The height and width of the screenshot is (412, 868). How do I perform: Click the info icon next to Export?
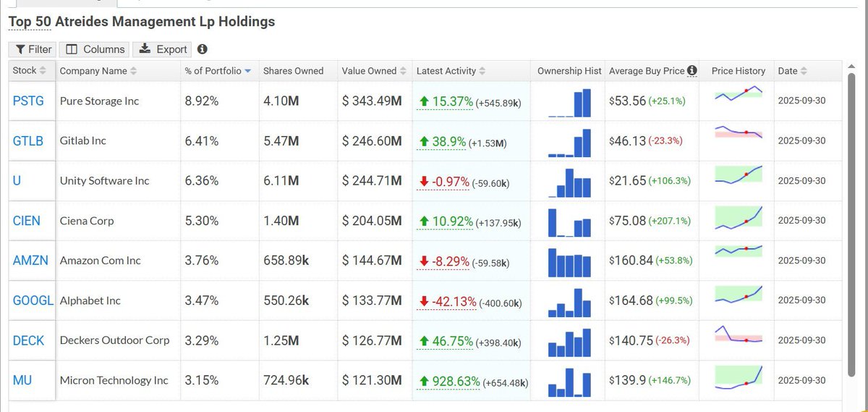(203, 49)
